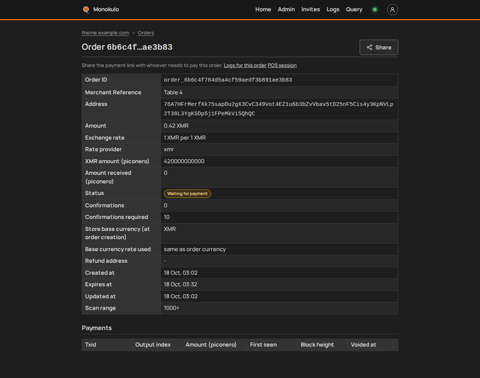Share this order with Share button
Image resolution: width=480 pixels, height=378 pixels.
(379, 47)
